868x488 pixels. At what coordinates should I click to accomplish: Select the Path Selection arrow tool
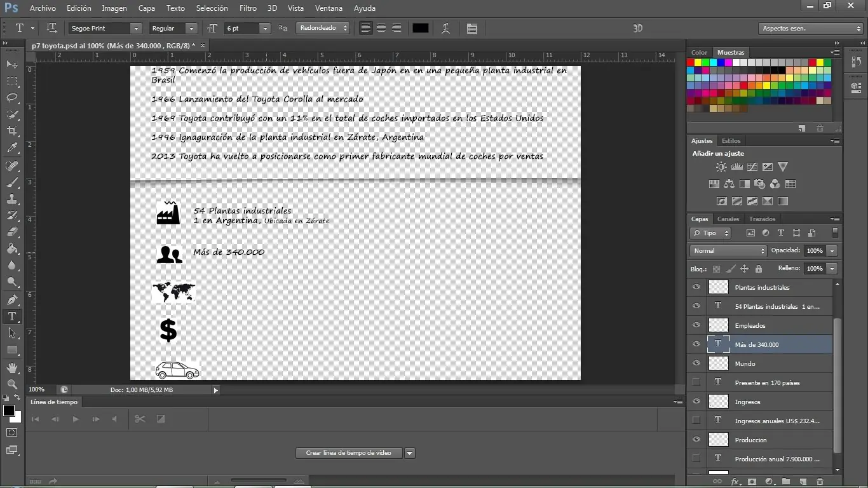[12, 333]
